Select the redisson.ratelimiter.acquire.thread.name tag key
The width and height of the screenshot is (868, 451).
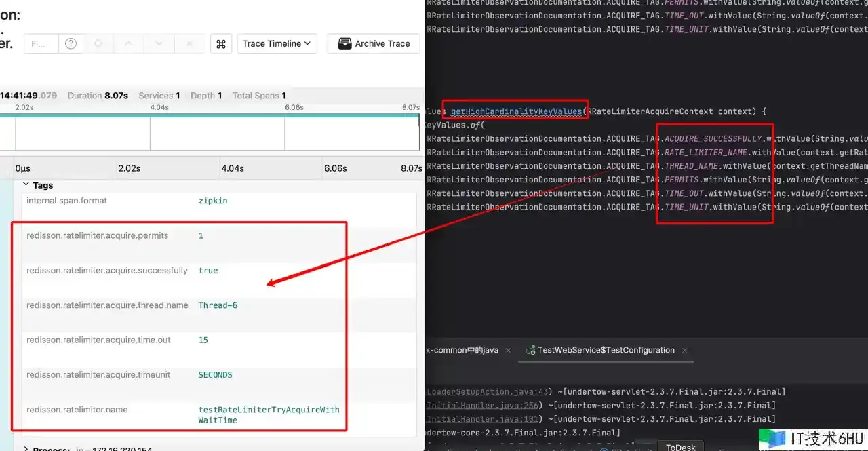pyautogui.click(x=107, y=305)
